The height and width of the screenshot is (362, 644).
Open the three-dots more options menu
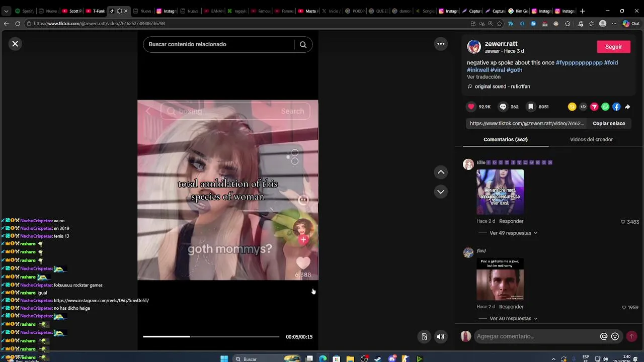point(441,44)
